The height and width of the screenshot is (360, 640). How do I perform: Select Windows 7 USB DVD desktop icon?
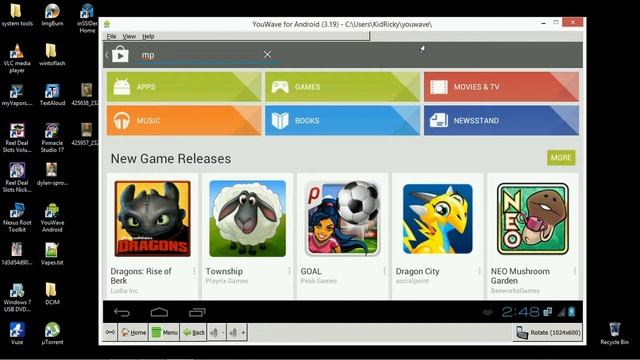tap(17, 298)
